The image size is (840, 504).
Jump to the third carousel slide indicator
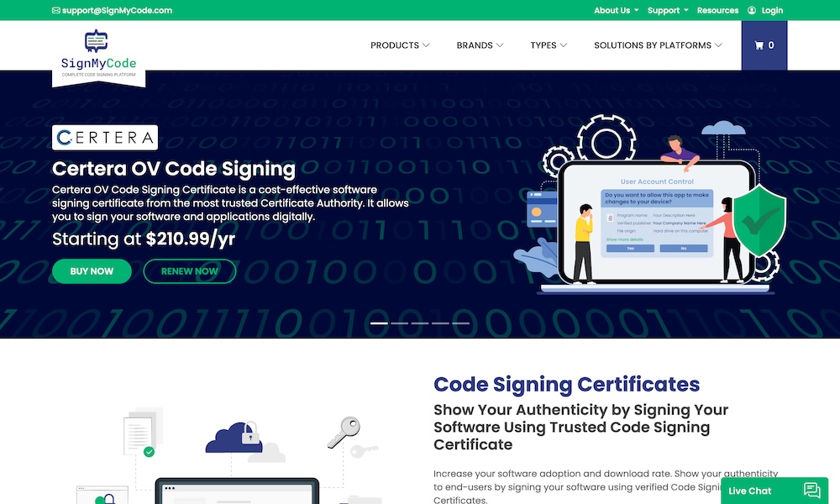click(x=419, y=323)
